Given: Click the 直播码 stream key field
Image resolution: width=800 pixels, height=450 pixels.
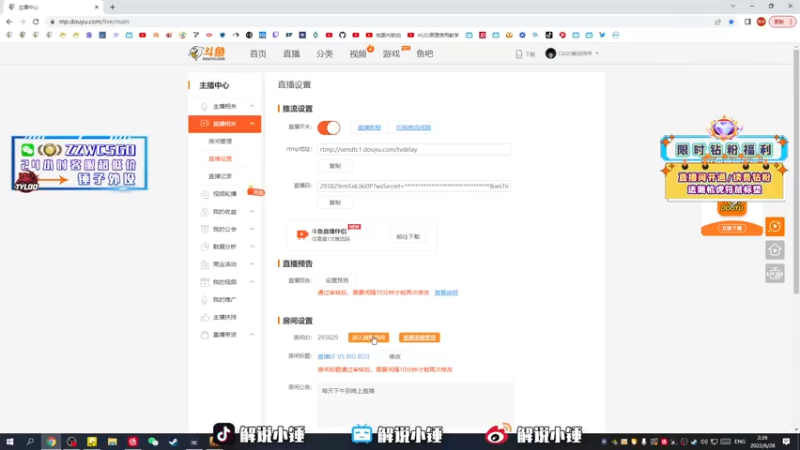Looking at the screenshot, I should click(x=414, y=186).
